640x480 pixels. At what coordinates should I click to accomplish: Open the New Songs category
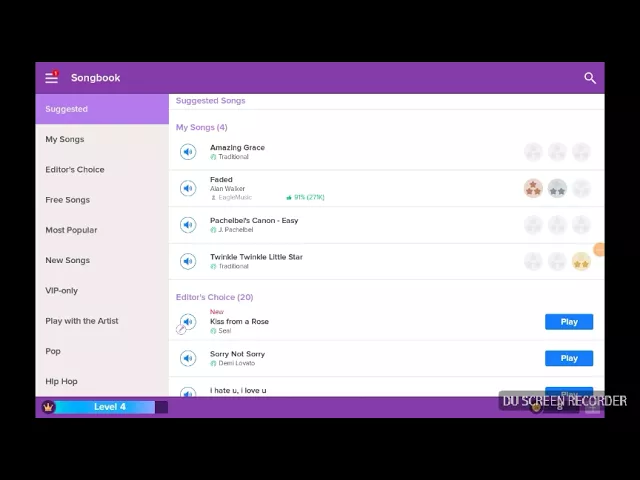102,260
